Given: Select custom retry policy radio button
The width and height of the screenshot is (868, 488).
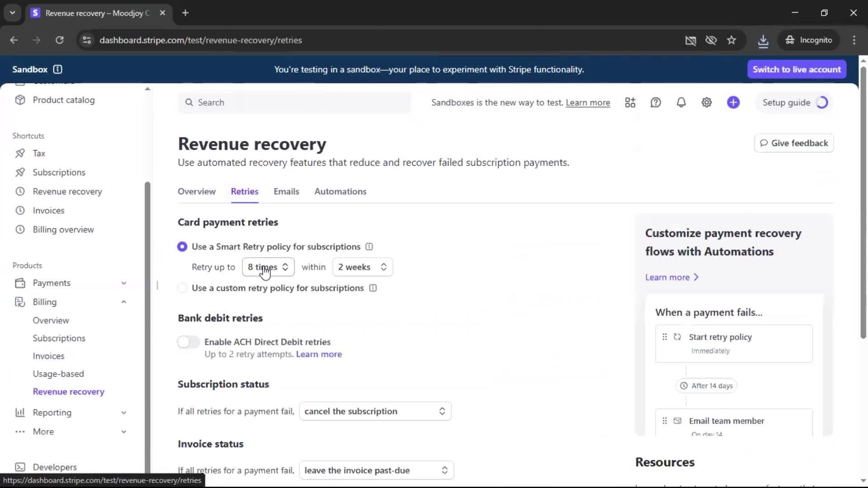Looking at the screenshot, I should coord(182,288).
